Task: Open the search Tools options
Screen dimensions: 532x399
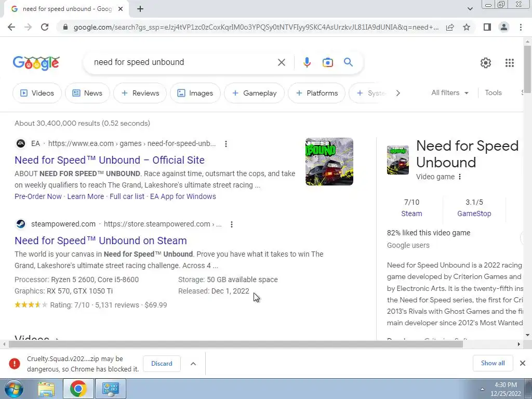Action: [493, 92]
